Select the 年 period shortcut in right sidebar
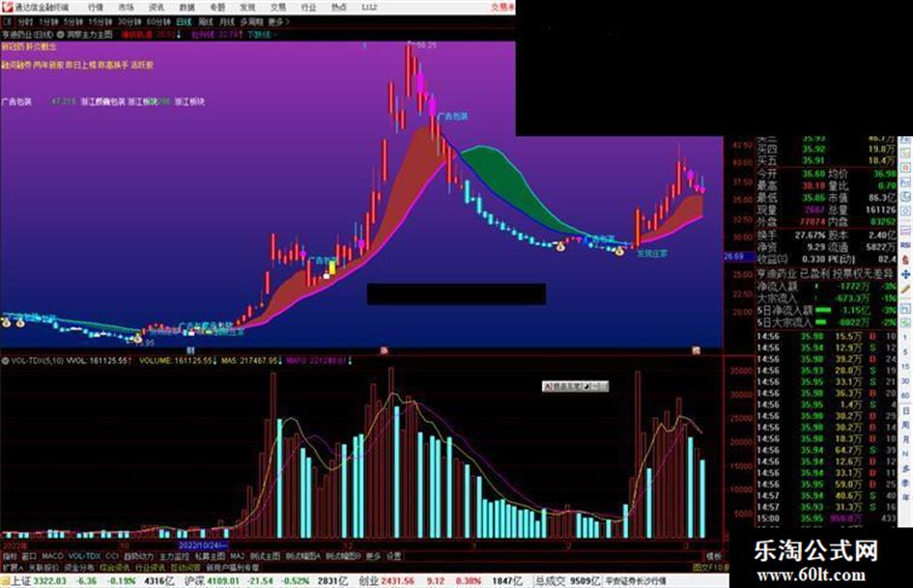This screenshot has width=913, height=588. click(905, 498)
